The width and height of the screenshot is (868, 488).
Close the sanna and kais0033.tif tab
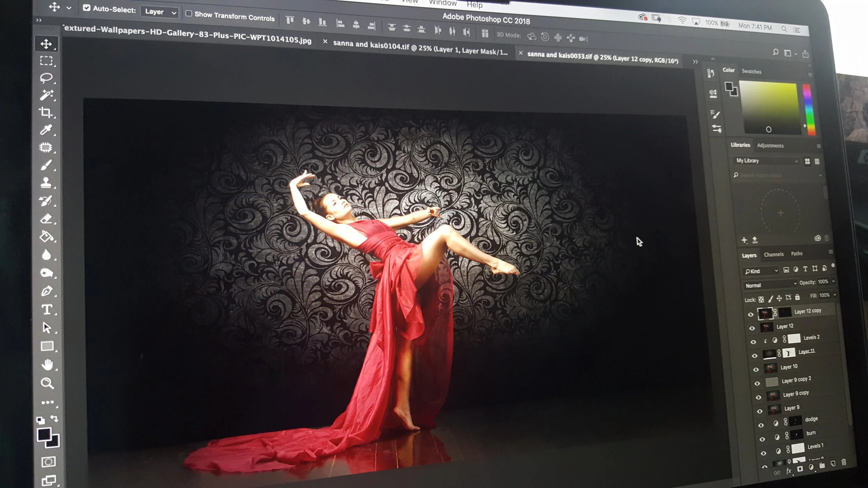point(520,53)
